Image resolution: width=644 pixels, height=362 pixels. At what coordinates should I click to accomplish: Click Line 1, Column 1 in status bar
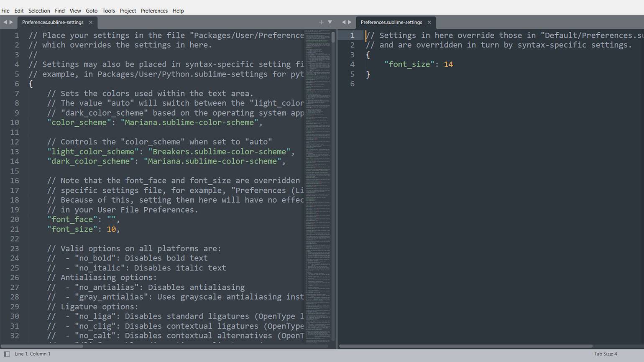pos(33,354)
